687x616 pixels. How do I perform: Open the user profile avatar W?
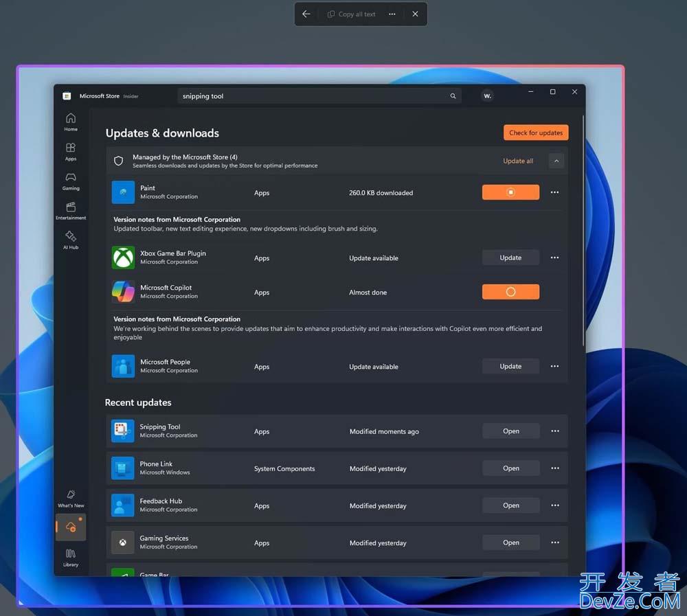pos(487,96)
